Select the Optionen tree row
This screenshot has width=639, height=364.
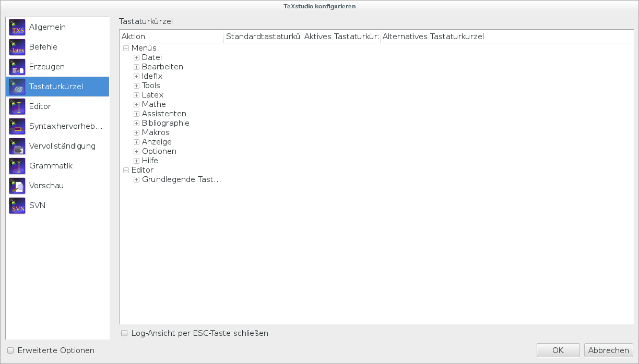tap(159, 151)
